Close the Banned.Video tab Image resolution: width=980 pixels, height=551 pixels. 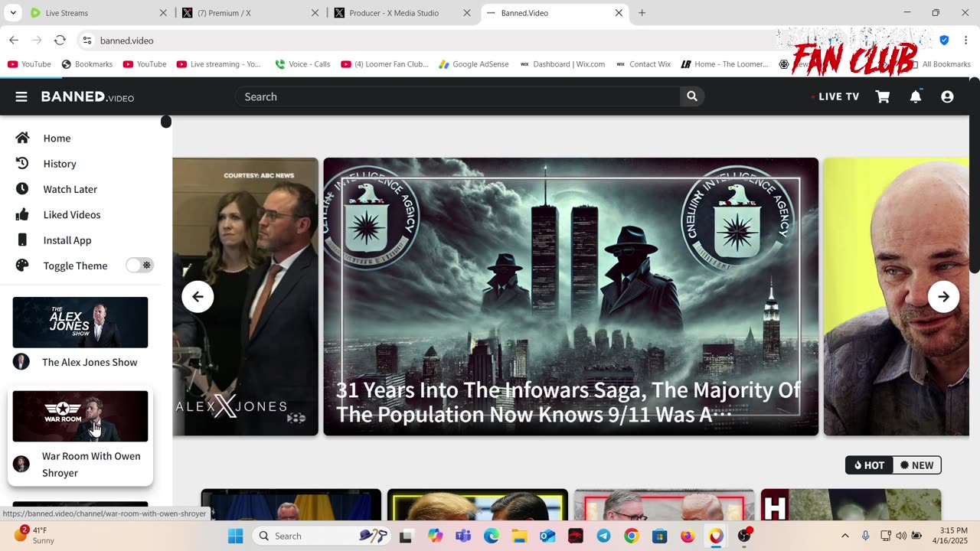(x=619, y=13)
